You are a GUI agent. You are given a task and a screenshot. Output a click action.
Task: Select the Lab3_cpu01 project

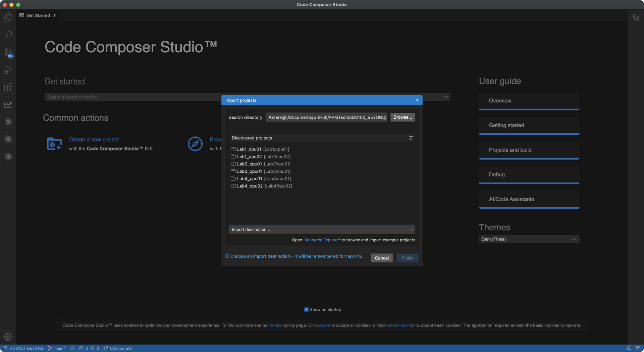[x=322, y=171]
